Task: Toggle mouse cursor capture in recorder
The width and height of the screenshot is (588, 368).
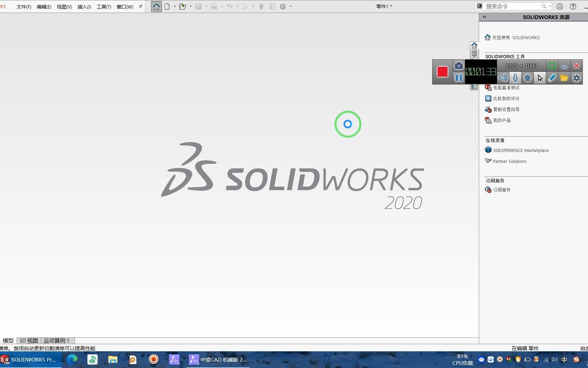Action: coord(540,78)
